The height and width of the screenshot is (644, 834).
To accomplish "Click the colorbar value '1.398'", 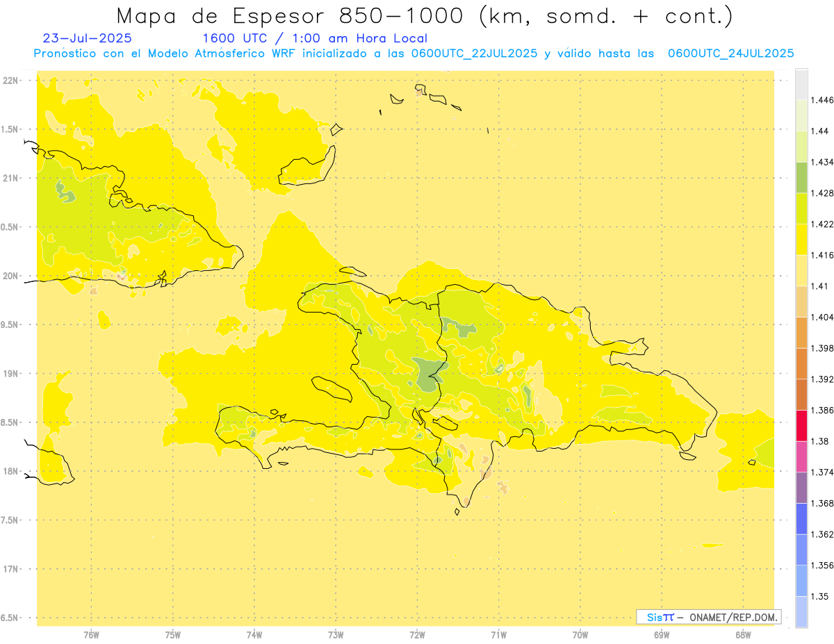I will click(x=823, y=348).
